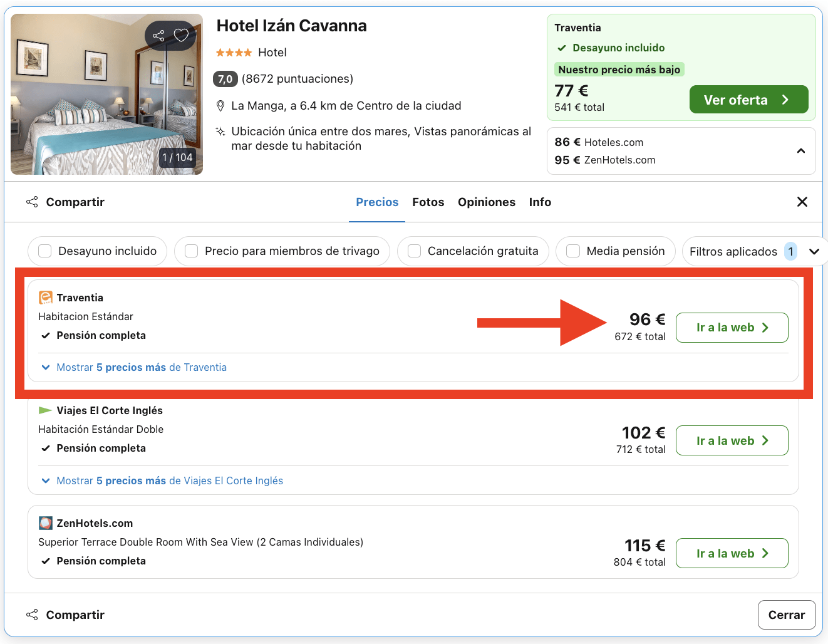The width and height of the screenshot is (828, 644).
Task: Click the heart icon to save the hotel
Action: (x=182, y=36)
